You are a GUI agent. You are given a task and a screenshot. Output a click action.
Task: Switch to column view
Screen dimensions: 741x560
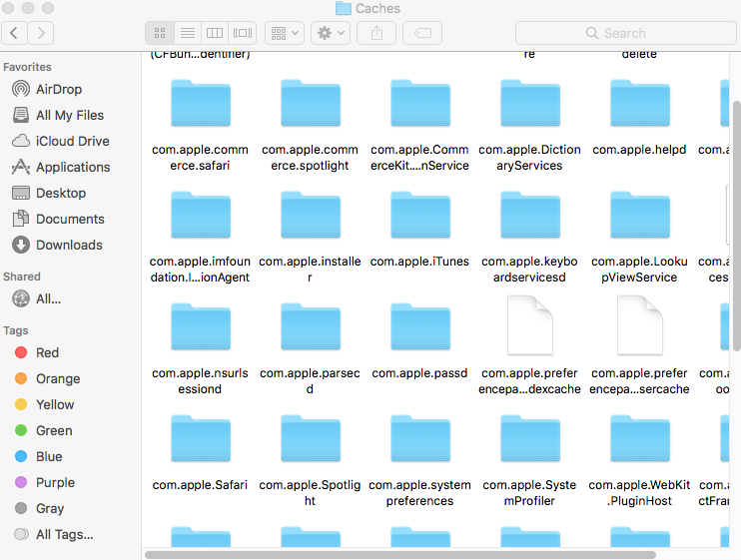215,33
